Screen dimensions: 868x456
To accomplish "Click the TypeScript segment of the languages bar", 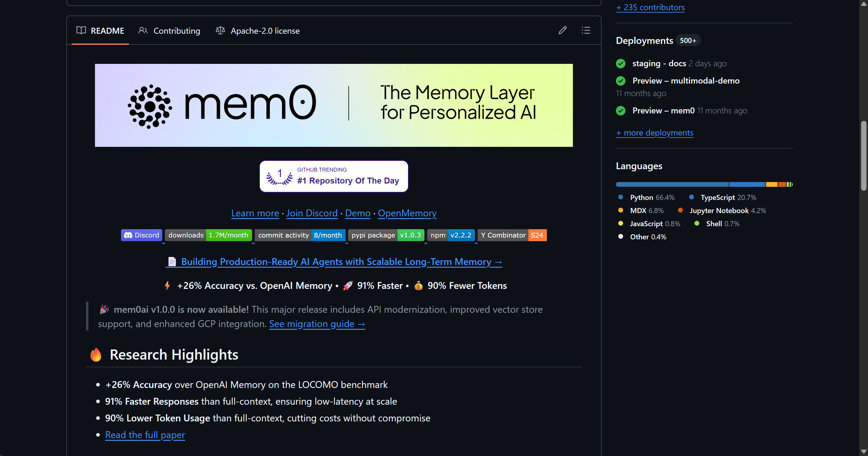I will tap(747, 184).
